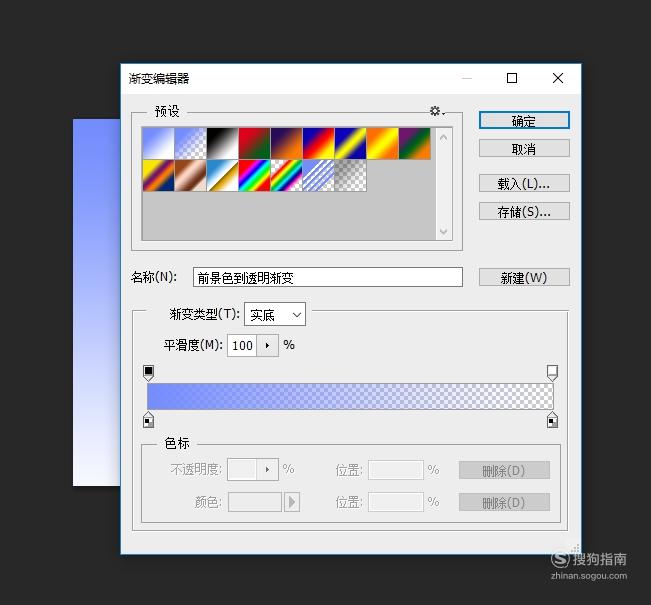Image resolution: width=651 pixels, height=605 pixels.
Task: Click the 新建(W) new gradient button
Action: point(524,277)
